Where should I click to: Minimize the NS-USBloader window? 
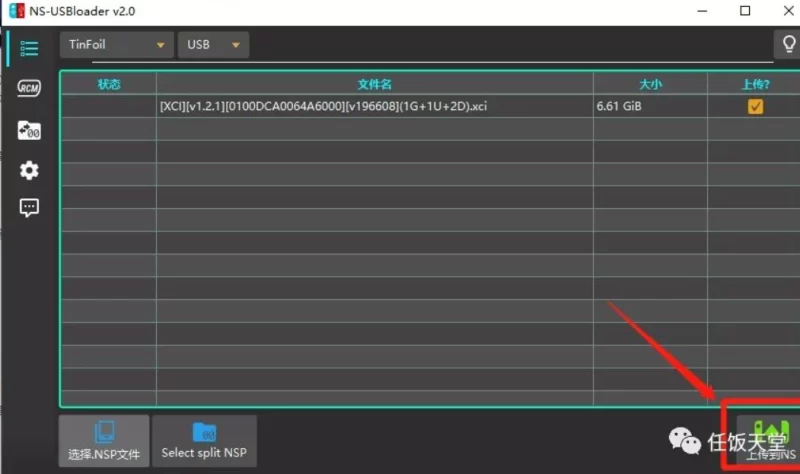pos(702,11)
